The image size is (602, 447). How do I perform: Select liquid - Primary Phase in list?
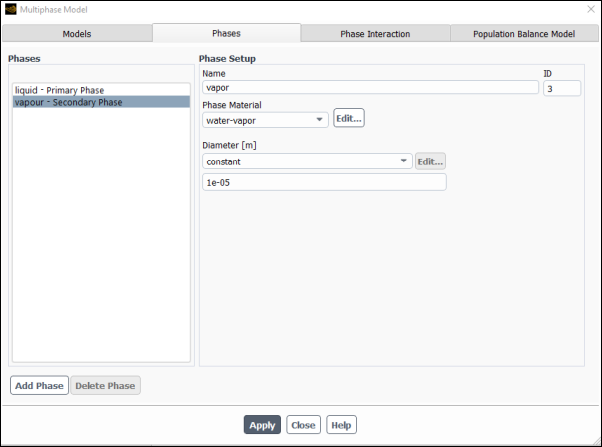101,90
